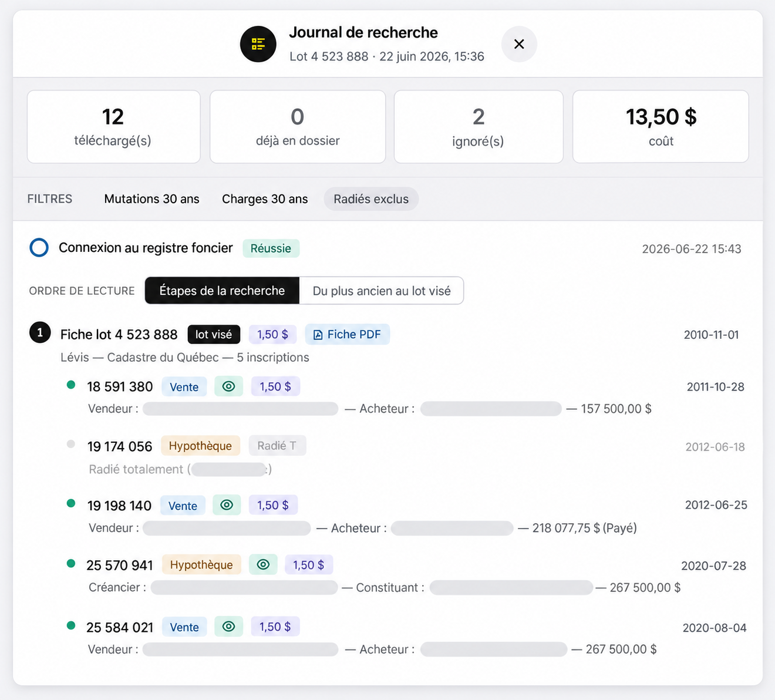
Task: Click Vente tag on 25 584 021
Action: (x=184, y=627)
